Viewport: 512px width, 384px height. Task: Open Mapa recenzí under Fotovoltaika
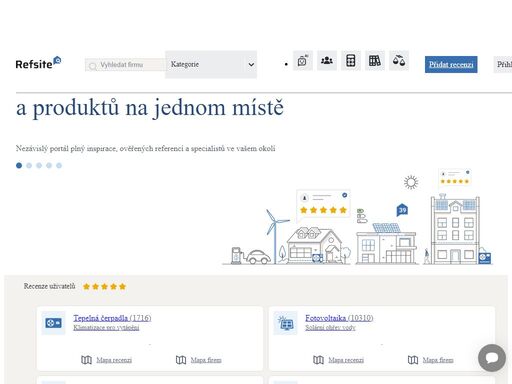346,360
